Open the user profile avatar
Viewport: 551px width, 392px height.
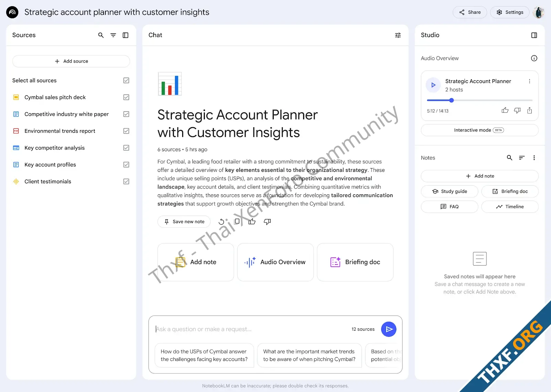[x=538, y=12]
